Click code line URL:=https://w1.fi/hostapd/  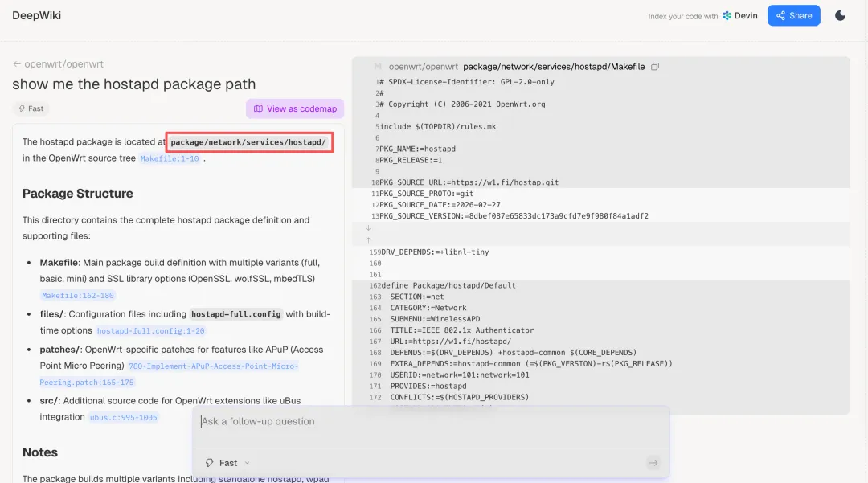[451, 342]
